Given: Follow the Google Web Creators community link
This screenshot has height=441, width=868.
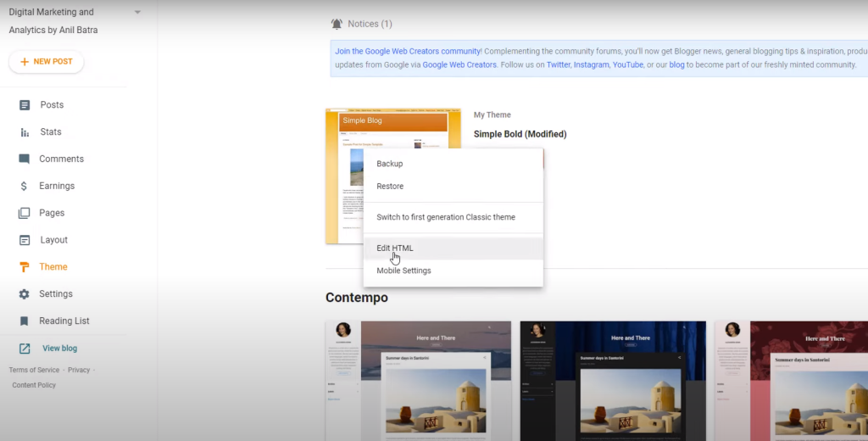Looking at the screenshot, I should point(409,51).
